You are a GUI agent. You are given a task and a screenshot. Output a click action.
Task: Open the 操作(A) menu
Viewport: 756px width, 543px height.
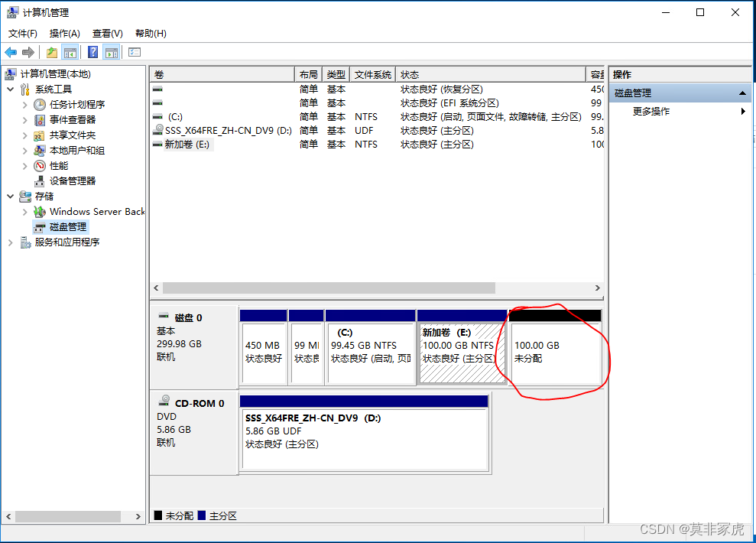(65, 34)
